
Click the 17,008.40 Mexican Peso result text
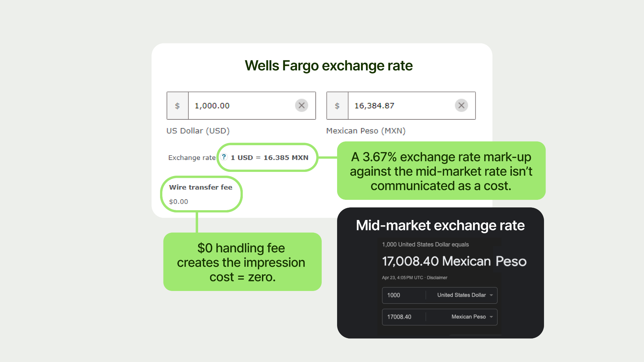pos(454,261)
